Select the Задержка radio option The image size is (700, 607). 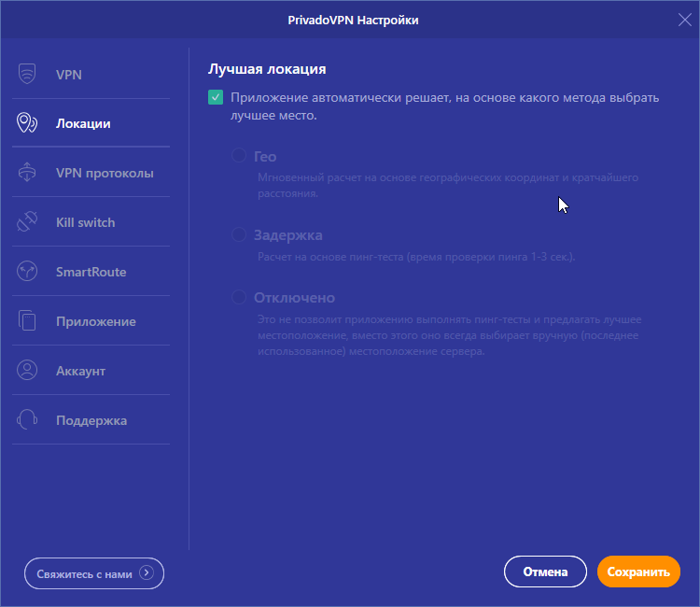[239, 234]
